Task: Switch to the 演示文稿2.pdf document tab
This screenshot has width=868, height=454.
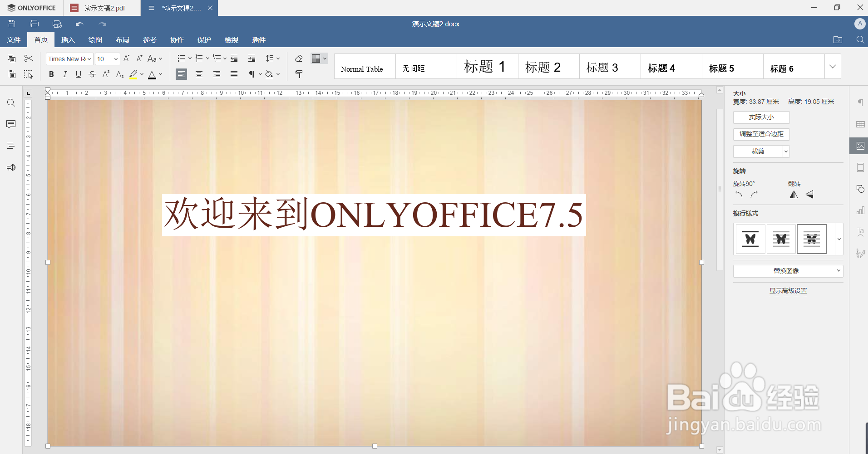Action: coord(102,8)
